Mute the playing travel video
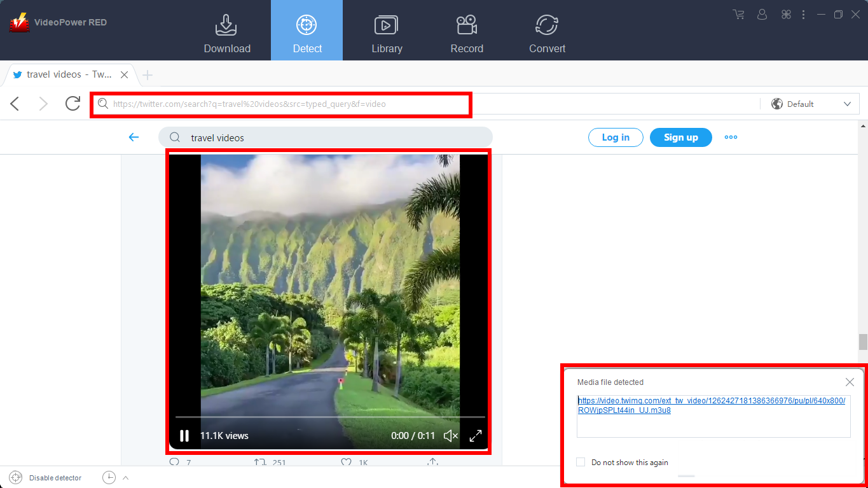868x488 pixels. coord(450,435)
